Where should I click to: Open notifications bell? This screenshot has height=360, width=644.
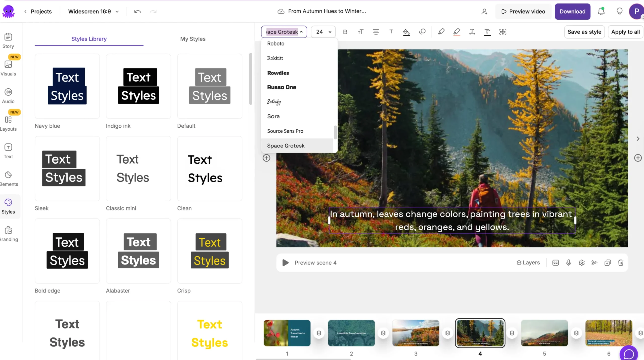601,12
